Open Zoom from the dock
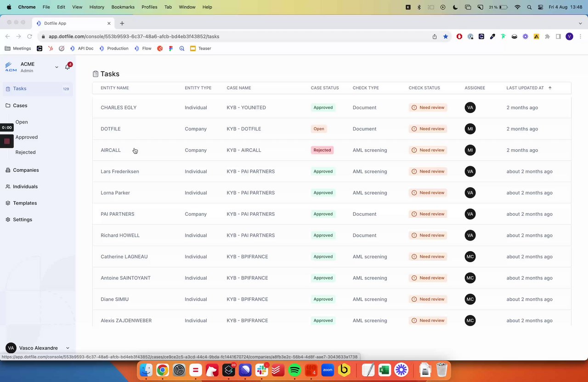 (x=328, y=370)
